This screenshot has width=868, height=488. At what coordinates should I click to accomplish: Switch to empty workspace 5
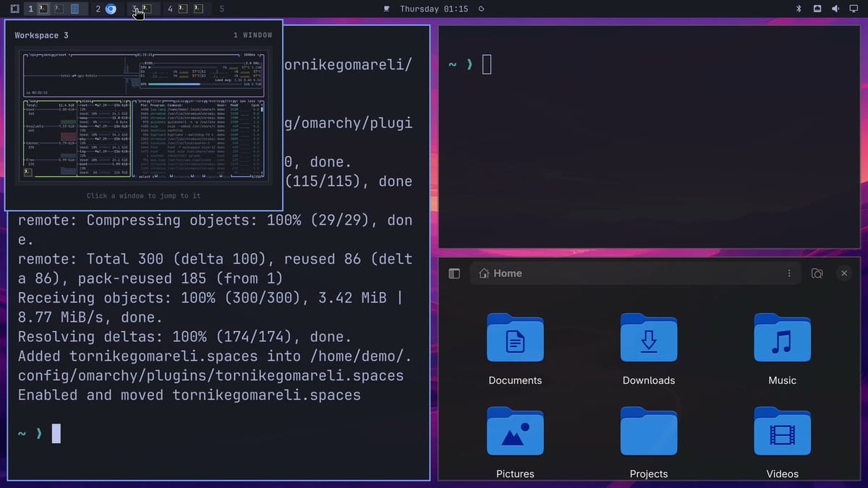point(221,9)
